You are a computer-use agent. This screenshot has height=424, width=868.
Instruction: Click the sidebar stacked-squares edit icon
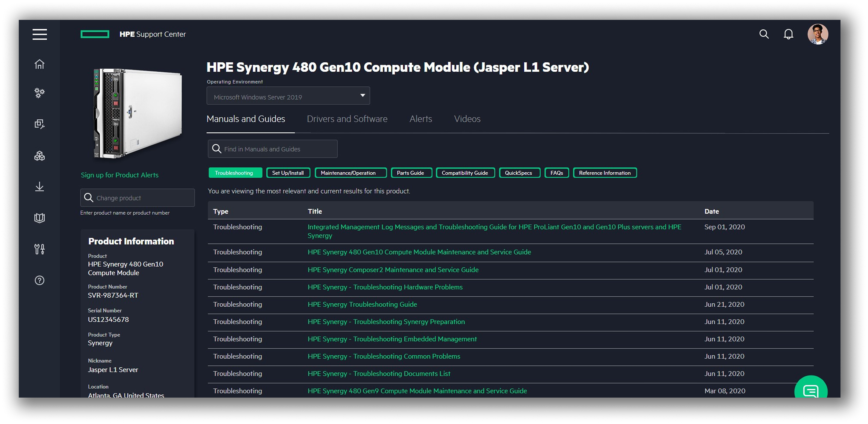click(39, 124)
